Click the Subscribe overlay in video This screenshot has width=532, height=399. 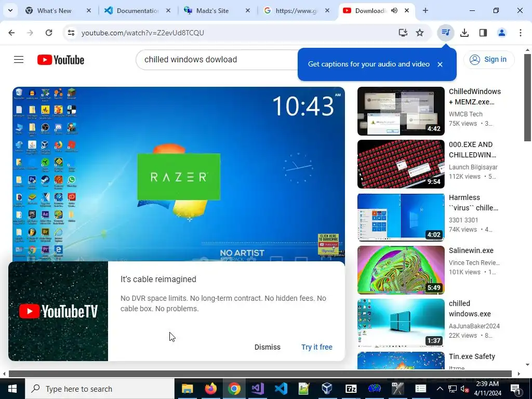[328, 244]
